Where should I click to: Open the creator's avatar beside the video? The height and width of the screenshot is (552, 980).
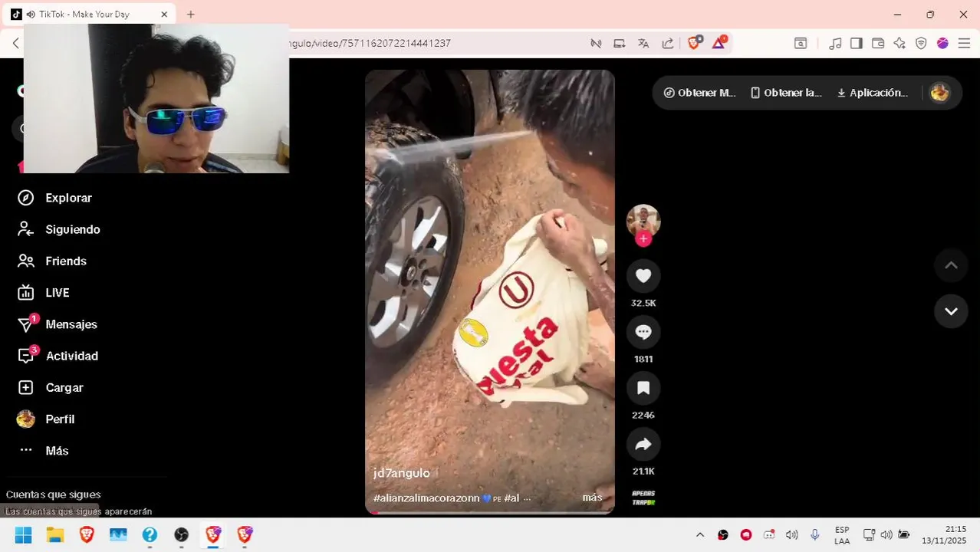[x=643, y=220]
